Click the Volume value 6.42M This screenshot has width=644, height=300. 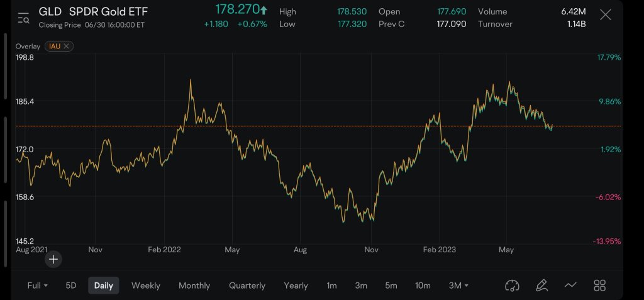[x=574, y=11]
